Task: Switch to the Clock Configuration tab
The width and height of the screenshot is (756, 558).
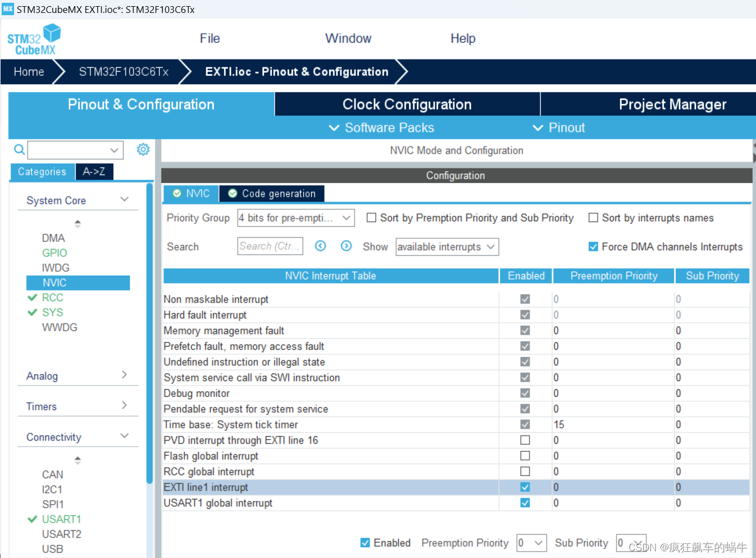Action: click(407, 104)
